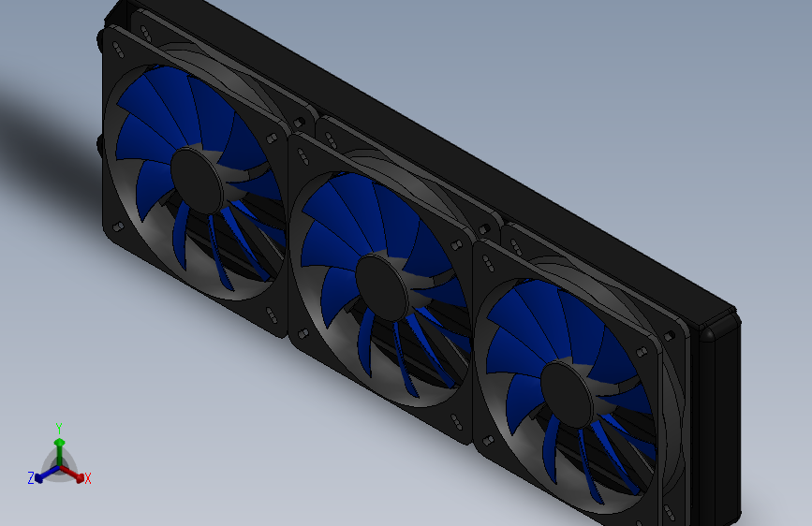Image resolution: width=812 pixels, height=526 pixels.
Task: Click the red X axis arrow of the triad
Action: click(72, 475)
